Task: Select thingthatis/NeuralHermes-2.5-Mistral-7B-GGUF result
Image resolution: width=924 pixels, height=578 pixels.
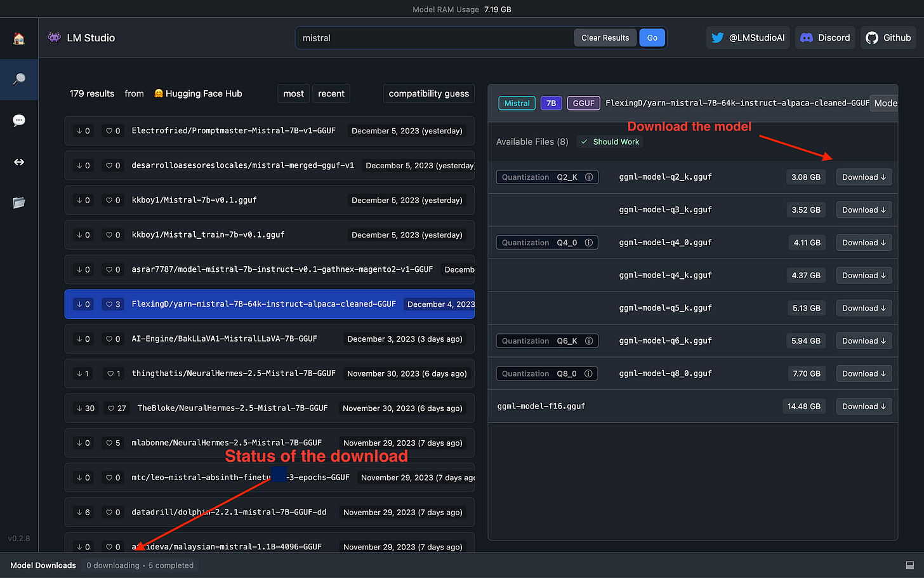Action: click(270, 373)
